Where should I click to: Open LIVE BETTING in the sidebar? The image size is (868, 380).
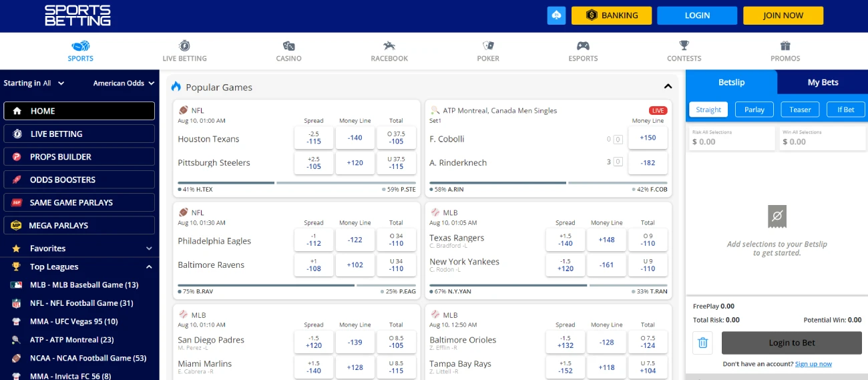tap(79, 134)
